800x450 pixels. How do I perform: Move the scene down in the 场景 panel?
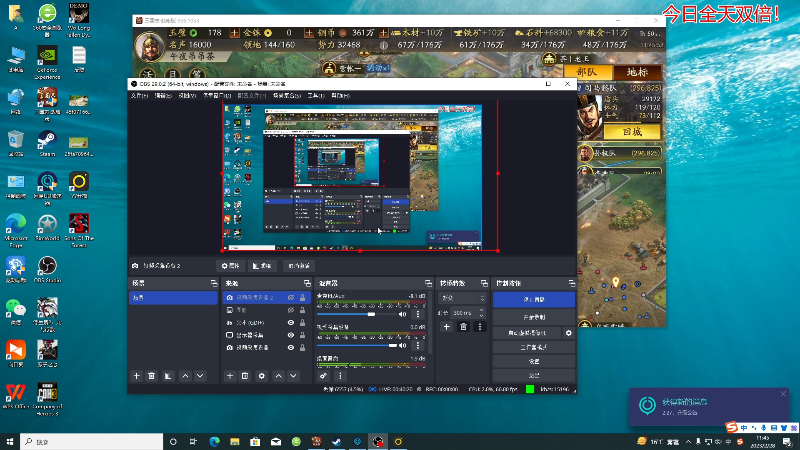coord(200,376)
